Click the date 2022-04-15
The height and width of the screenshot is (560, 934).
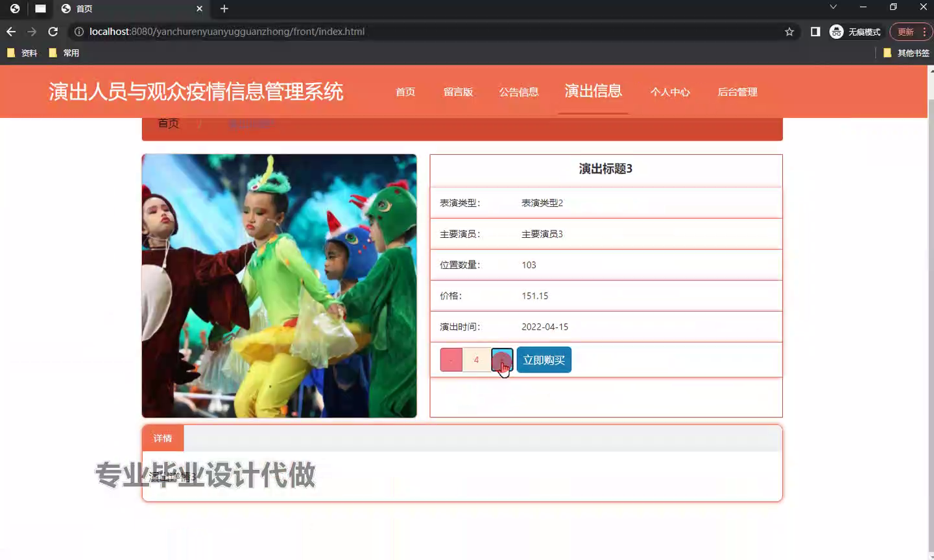click(545, 327)
